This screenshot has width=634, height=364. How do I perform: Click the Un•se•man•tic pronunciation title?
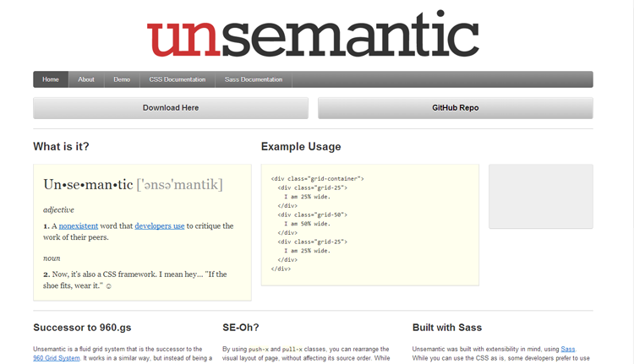[x=133, y=185]
